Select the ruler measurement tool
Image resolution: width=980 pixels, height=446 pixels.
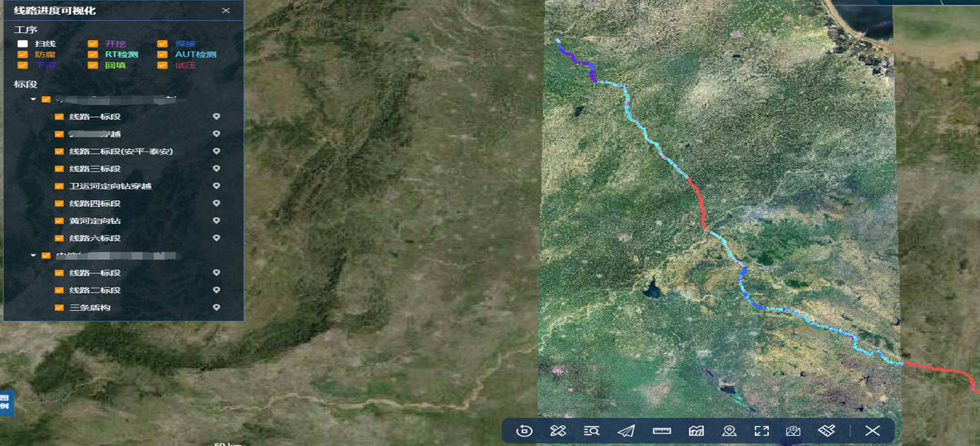[662, 431]
